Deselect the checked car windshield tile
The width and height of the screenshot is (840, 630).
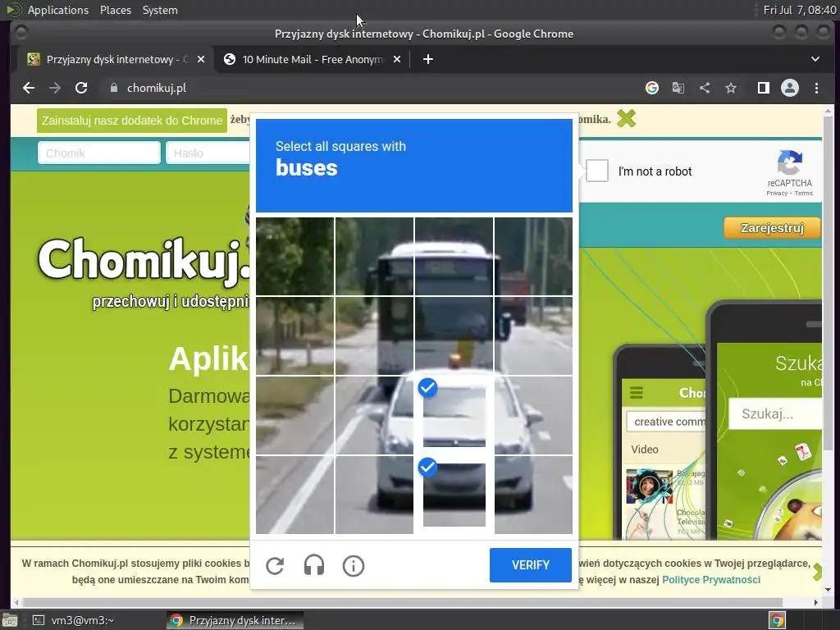pyautogui.click(x=454, y=415)
